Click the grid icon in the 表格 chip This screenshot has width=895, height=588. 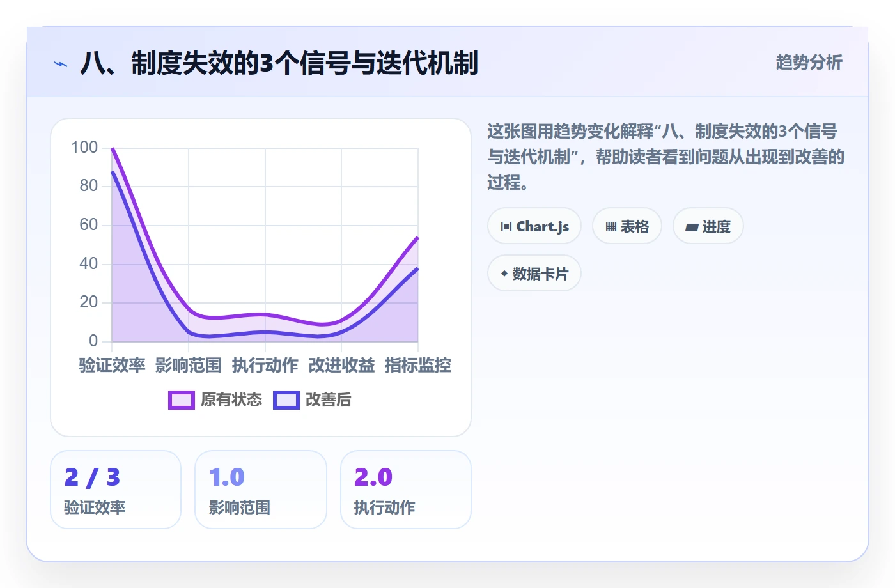point(611,227)
